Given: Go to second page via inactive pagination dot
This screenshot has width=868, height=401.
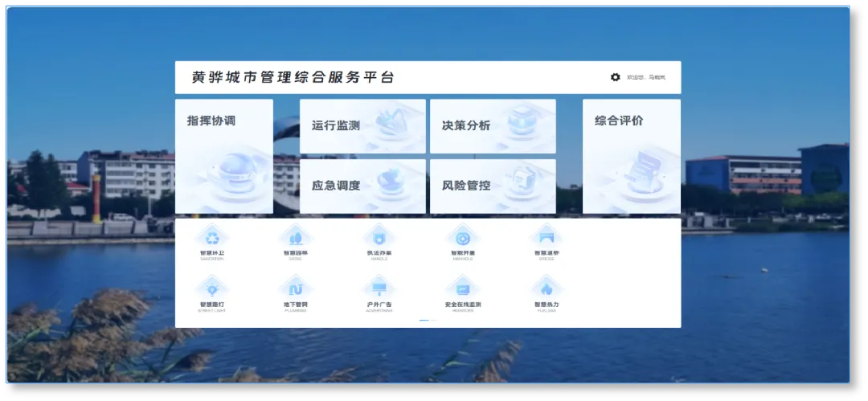Looking at the screenshot, I should [434, 320].
